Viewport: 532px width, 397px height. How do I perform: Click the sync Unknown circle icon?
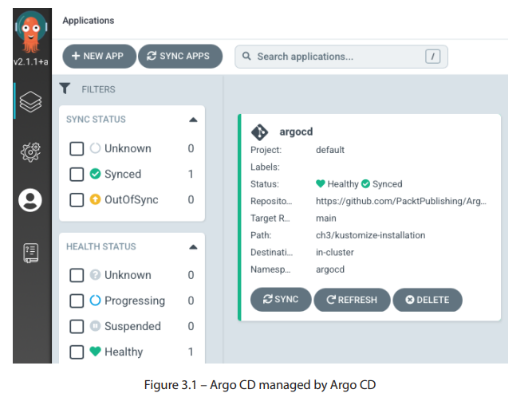click(x=96, y=148)
